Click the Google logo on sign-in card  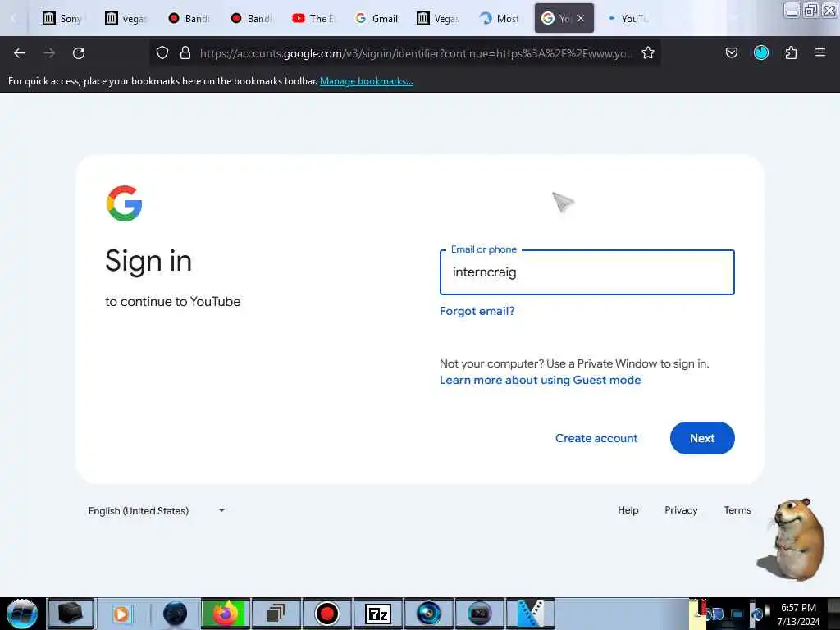coord(125,203)
